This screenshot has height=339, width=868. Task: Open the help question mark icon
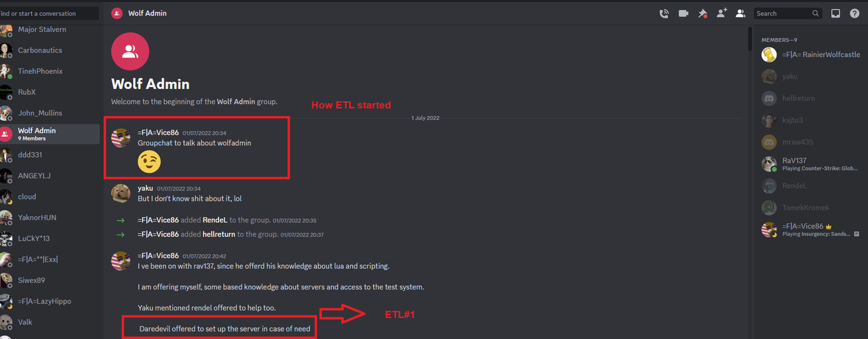(x=854, y=13)
